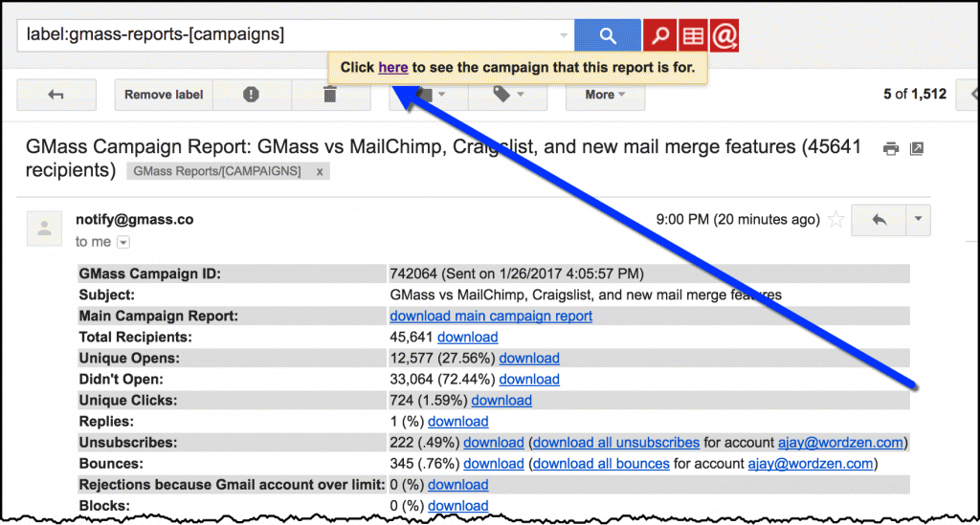Open 'download main campaign report' link
Viewport: 980px width, 525px height.
[x=491, y=316]
